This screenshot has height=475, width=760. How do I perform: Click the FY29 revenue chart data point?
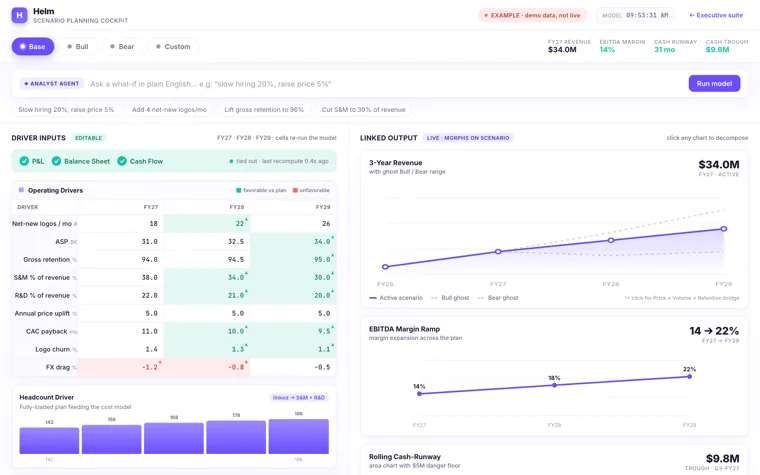tap(724, 229)
